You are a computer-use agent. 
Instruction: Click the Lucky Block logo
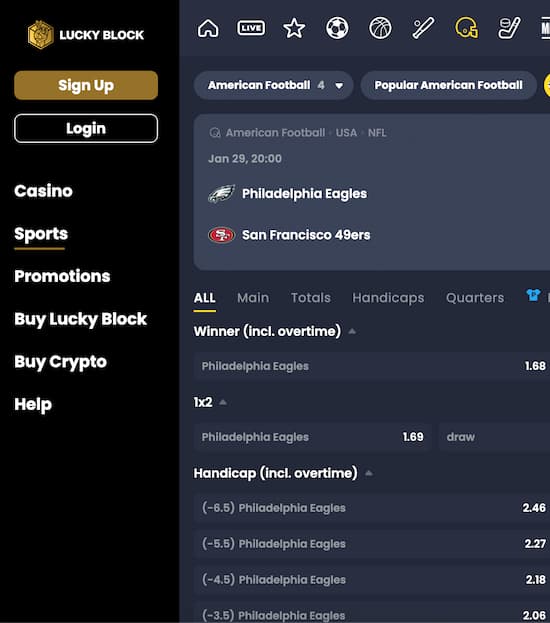[86, 35]
